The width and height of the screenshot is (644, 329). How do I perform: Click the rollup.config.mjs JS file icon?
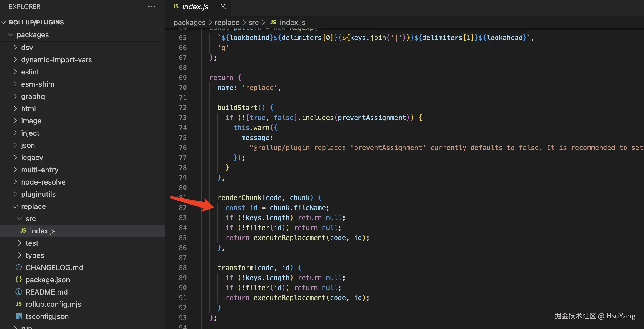19,304
